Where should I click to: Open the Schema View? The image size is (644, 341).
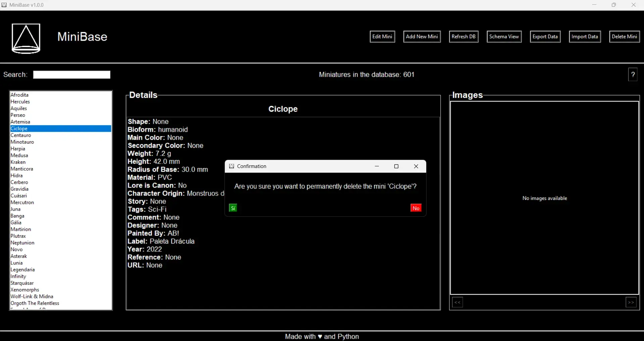coord(504,37)
